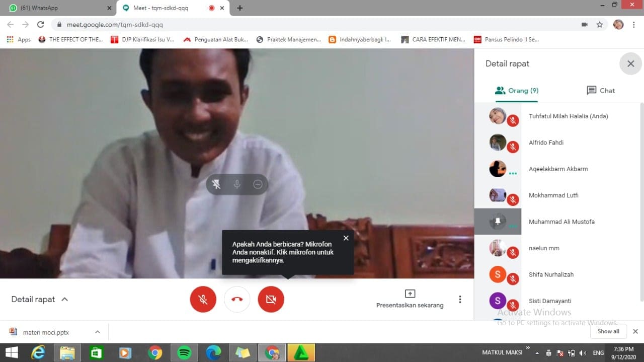This screenshot has width=644, height=362.
Task: Expand Detail rapat at the bottom left
Action: (40, 299)
